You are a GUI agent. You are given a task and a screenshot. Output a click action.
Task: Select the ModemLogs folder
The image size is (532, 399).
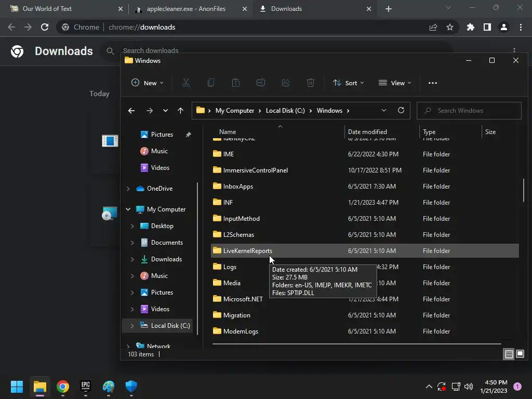(x=365, y=331)
